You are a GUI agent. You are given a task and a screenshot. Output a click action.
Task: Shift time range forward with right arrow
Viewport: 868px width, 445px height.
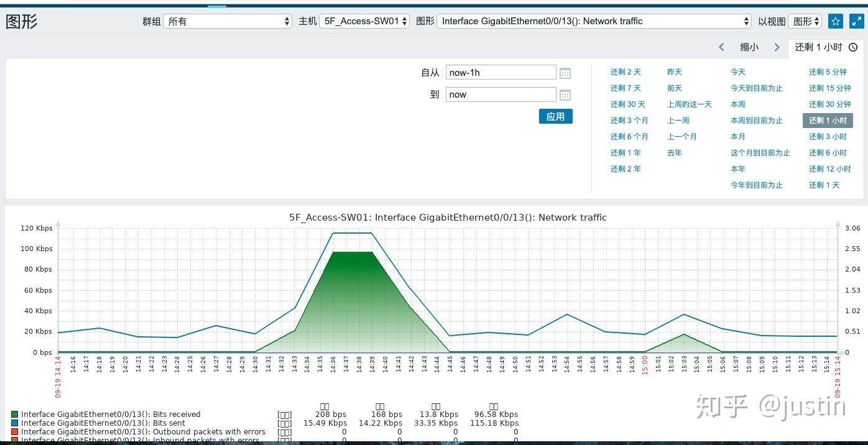[x=777, y=47]
